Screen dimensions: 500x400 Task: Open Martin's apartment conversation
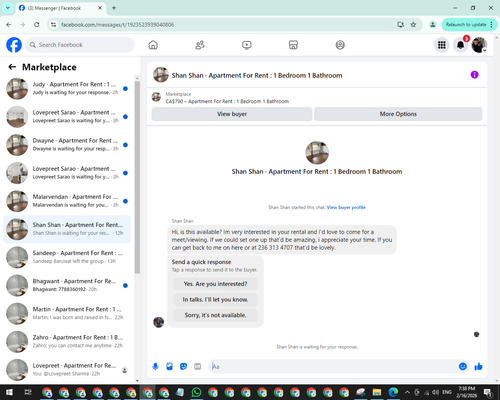(x=67, y=314)
